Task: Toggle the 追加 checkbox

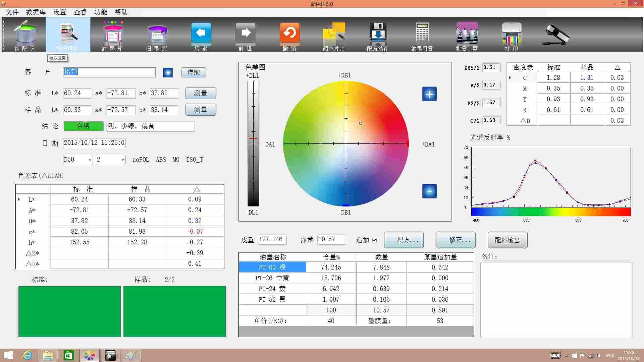Action: click(x=375, y=240)
